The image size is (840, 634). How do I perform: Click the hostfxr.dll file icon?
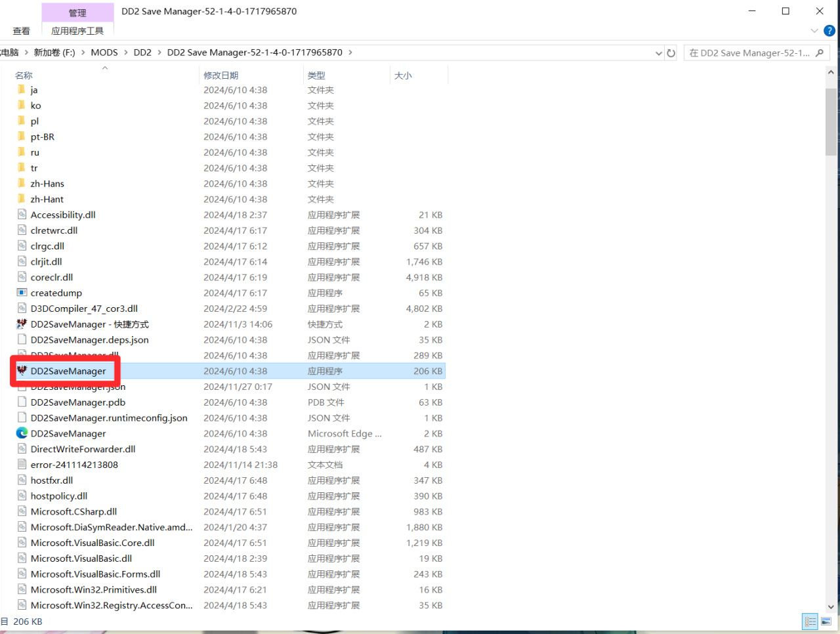point(22,480)
